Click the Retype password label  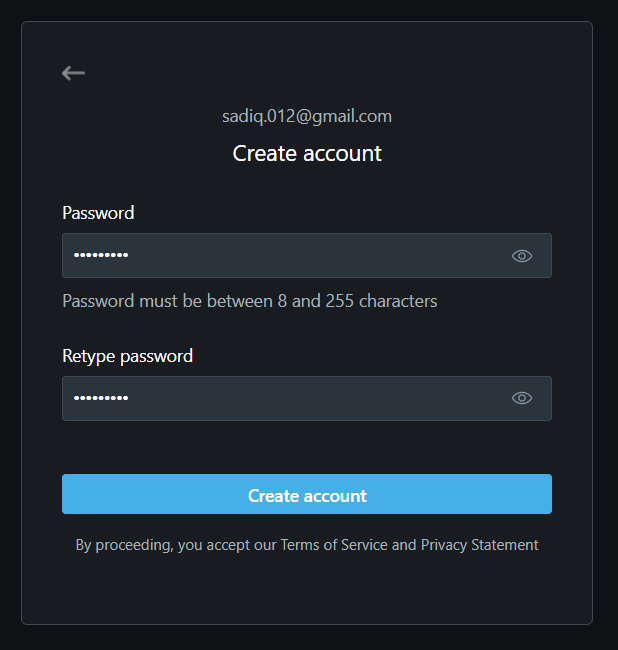(127, 356)
